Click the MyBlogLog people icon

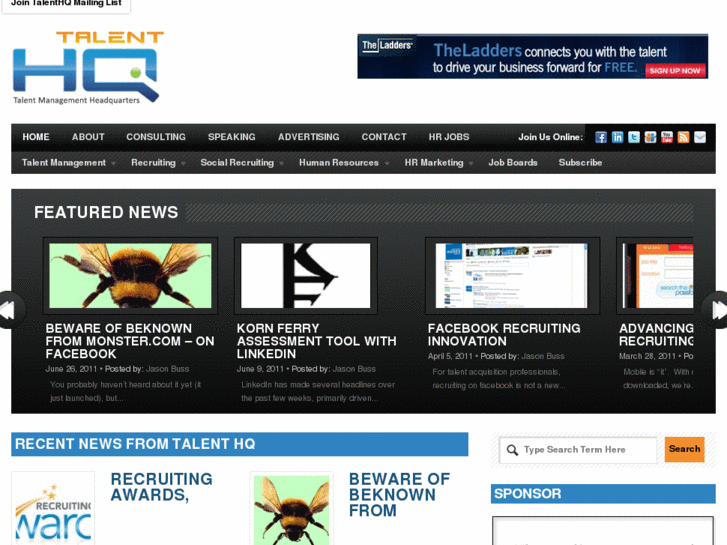(650, 137)
